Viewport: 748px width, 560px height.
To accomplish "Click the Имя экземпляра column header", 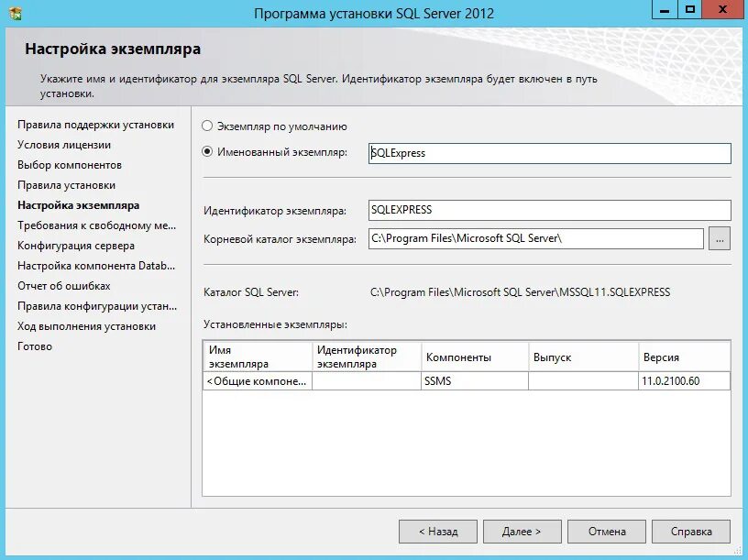I will pos(258,357).
